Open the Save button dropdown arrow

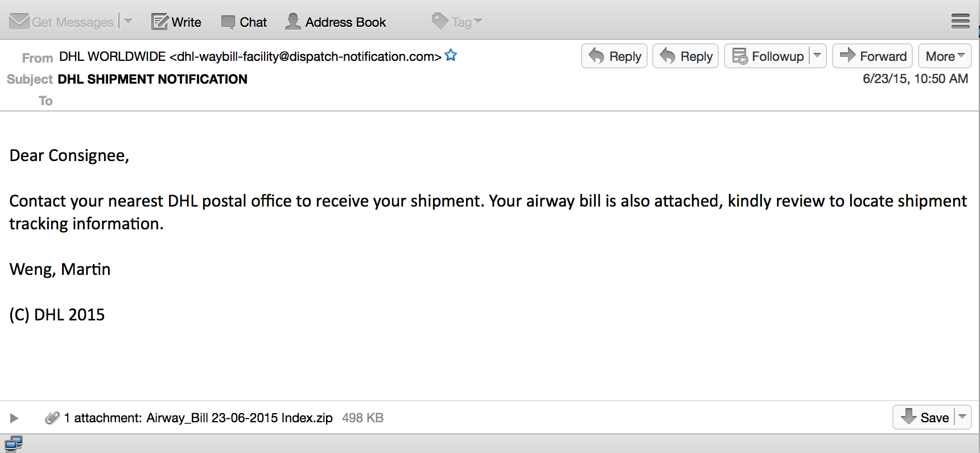click(962, 417)
